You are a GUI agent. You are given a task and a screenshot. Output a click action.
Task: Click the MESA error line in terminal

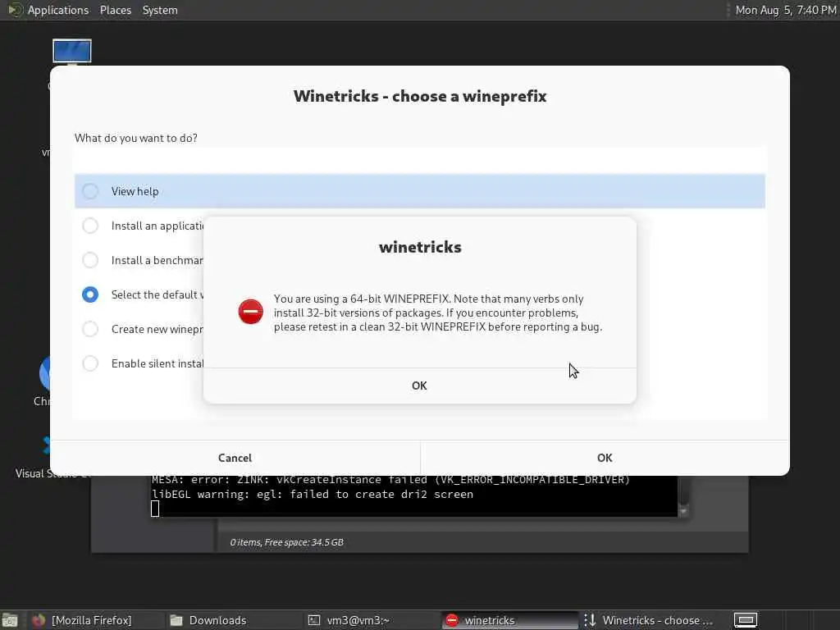(390, 480)
